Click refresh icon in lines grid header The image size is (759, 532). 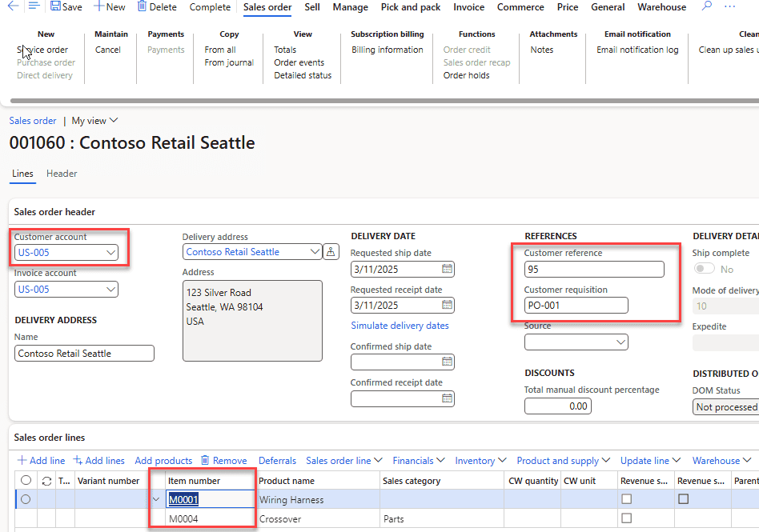click(x=47, y=481)
